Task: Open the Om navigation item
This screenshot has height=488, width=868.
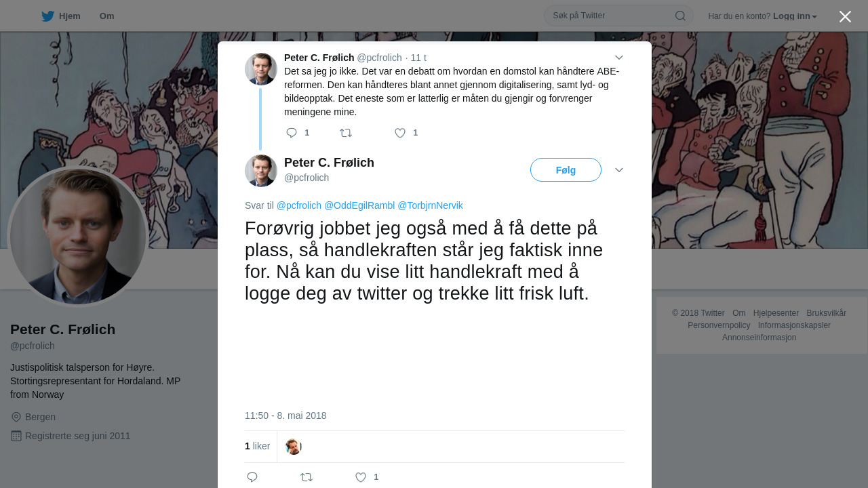Action: tap(106, 16)
